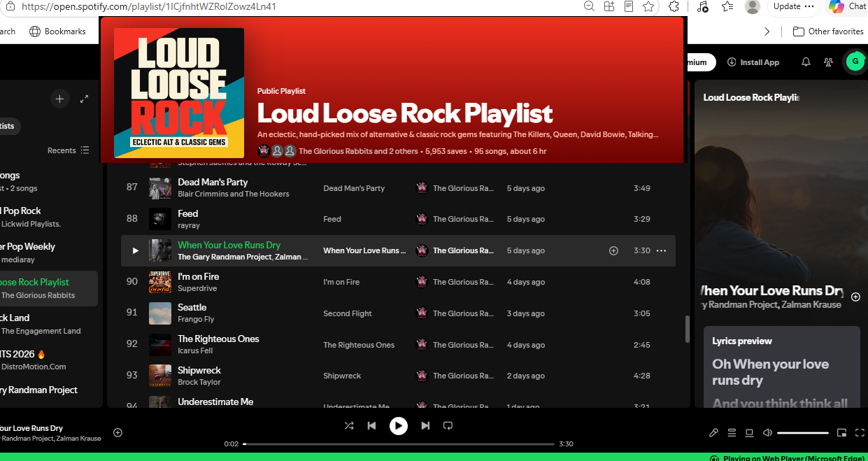Toggle shuffle in the player bar
This screenshot has height=461, width=868.
(x=349, y=425)
